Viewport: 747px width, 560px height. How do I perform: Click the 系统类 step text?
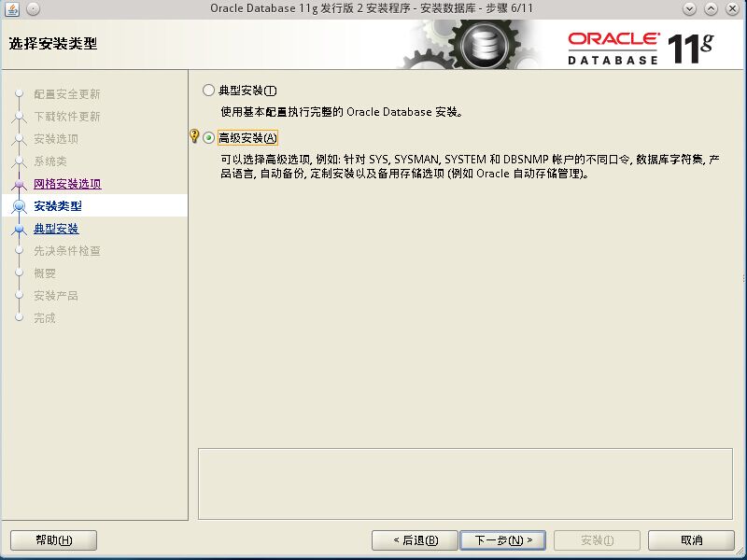point(50,161)
